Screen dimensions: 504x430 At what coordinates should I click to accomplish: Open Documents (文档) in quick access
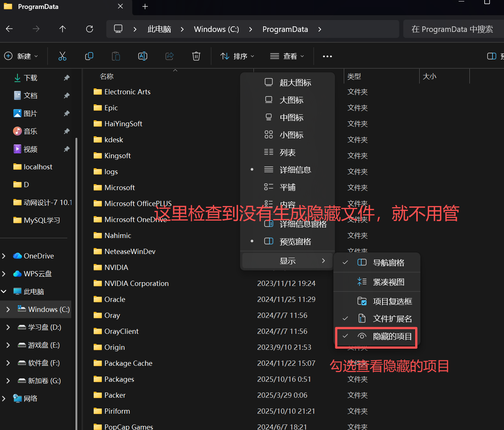(x=30, y=95)
